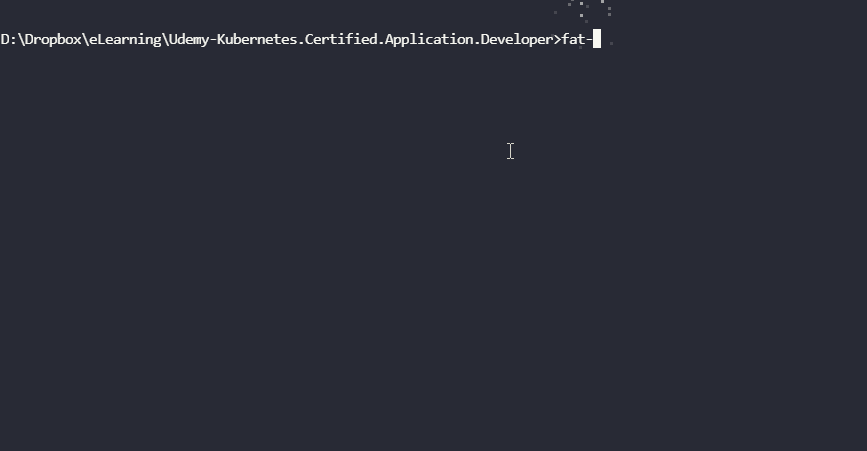This screenshot has width=867, height=451.
Task: Click the D: drive letter in prompt
Action: click(x=8, y=40)
